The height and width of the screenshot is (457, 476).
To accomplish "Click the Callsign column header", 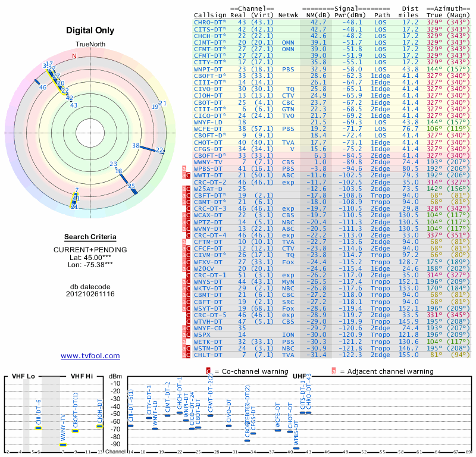I will (210, 15).
